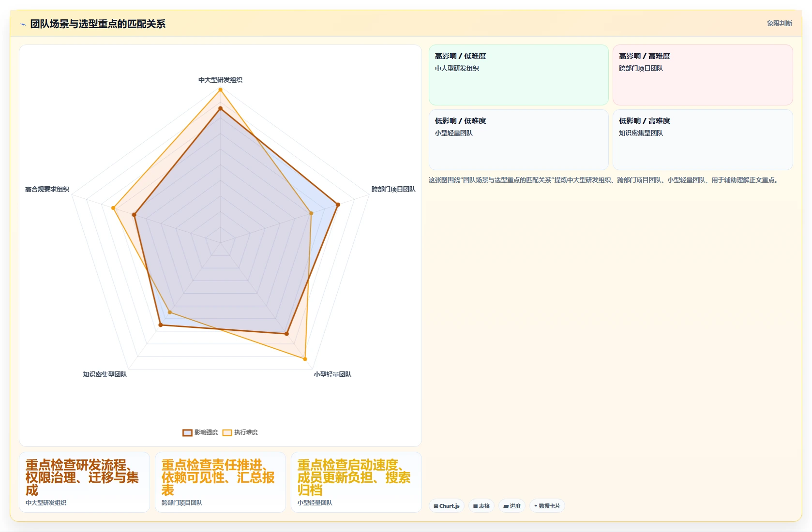
Task: Click the 数据卡片 tag
Action: (547, 506)
